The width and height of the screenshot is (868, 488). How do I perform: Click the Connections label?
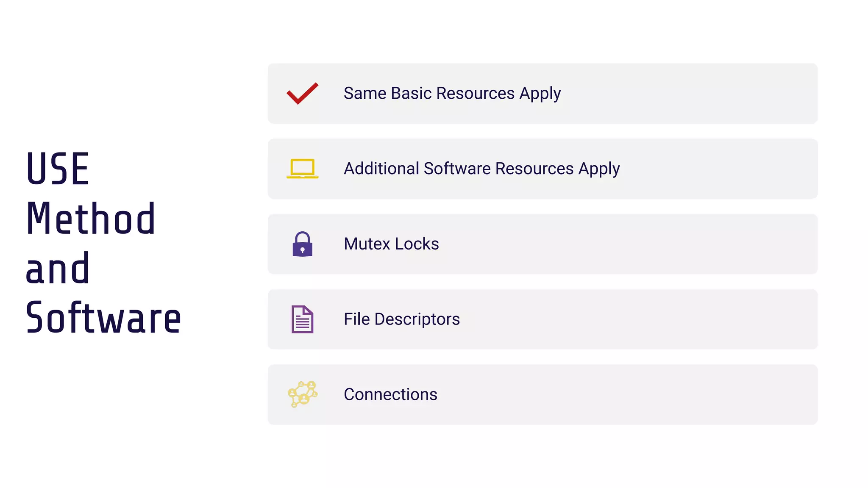pos(390,394)
